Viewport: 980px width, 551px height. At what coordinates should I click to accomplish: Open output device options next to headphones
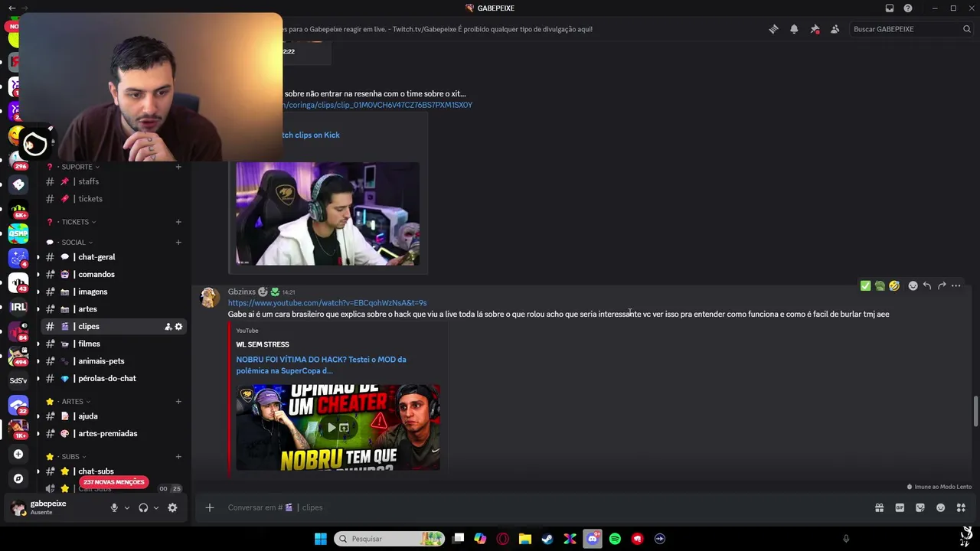(x=156, y=507)
